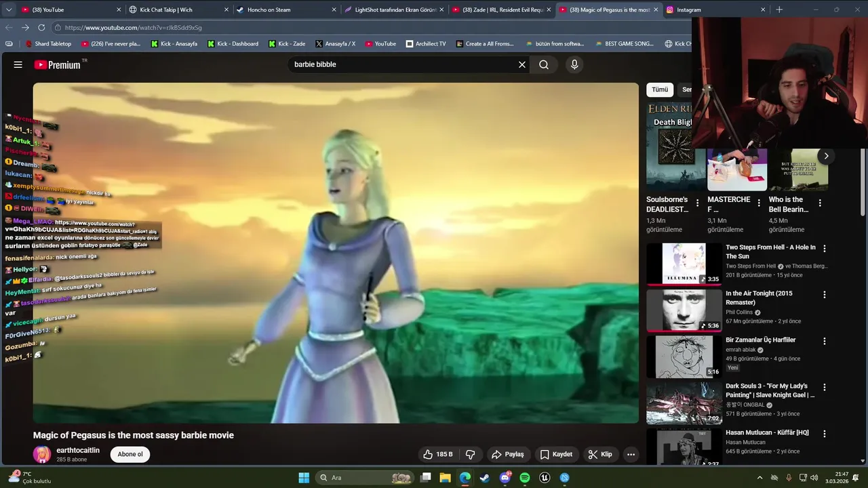
Task: Open the 'MASTERCHEF' shelf thumbnail
Action: [737, 169]
